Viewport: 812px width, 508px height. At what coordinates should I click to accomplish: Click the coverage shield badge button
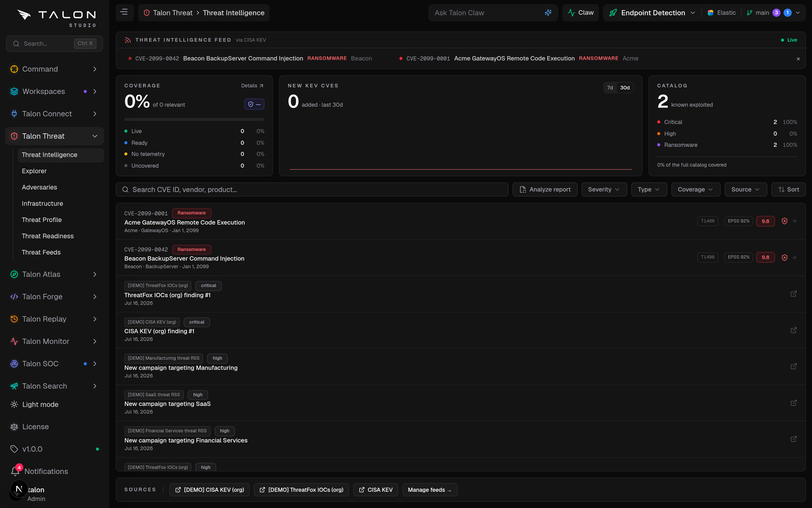coord(254,104)
